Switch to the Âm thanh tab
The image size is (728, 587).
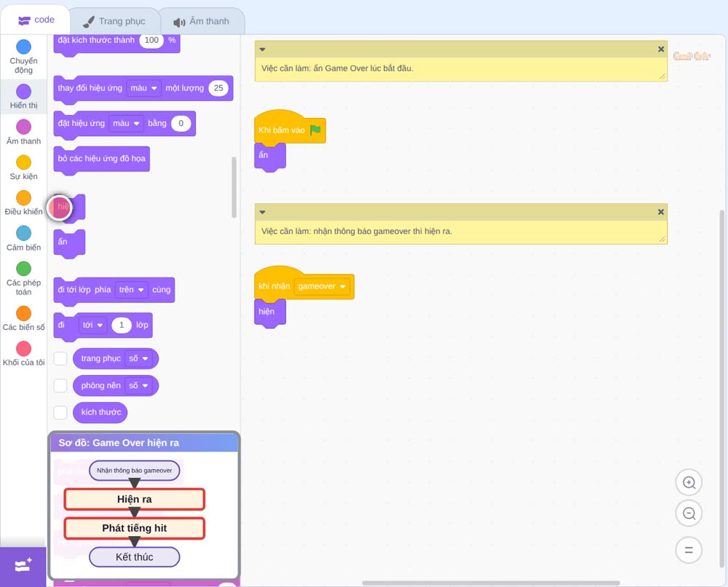[x=202, y=21]
